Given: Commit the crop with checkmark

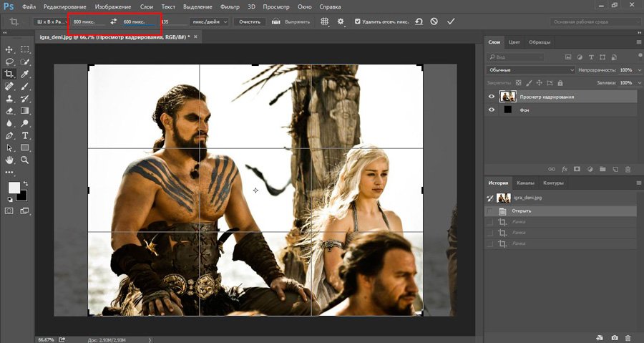Looking at the screenshot, I should pyautogui.click(x=451, y=21).
